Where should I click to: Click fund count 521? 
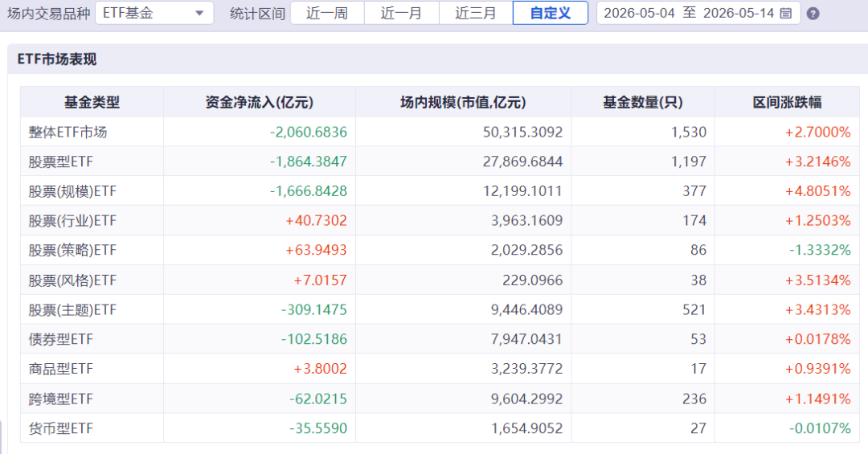coord(694,309)
